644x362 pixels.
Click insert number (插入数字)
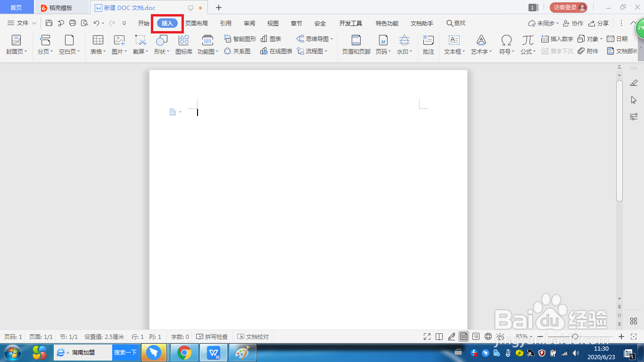pos(557,39)
